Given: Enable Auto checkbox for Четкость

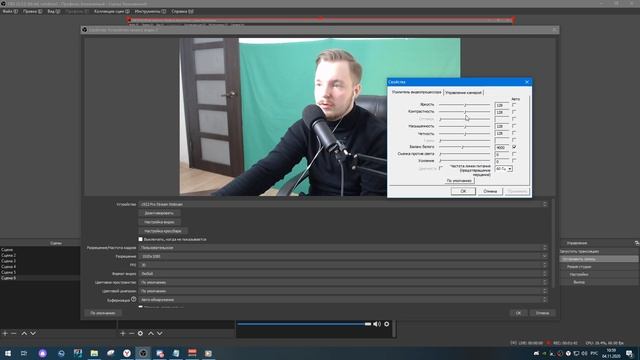Looking at the screenshot, I should (x=514, y=133).
